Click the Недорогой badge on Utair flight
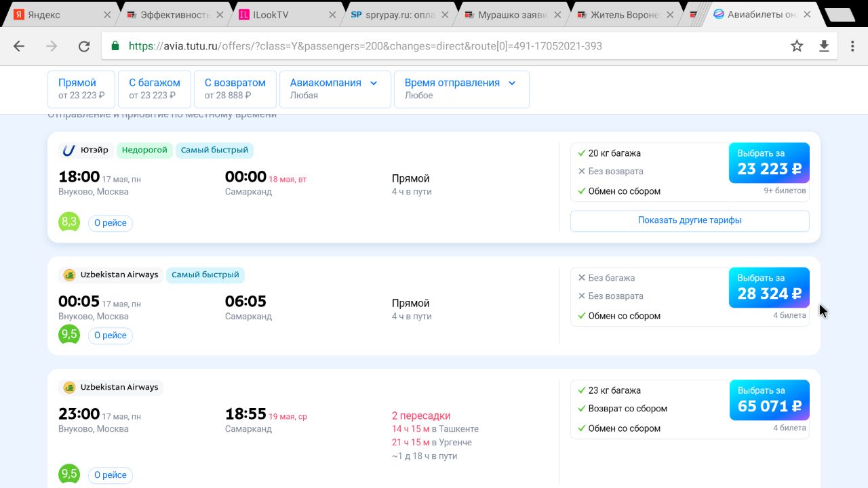 [x=144, y=150]
